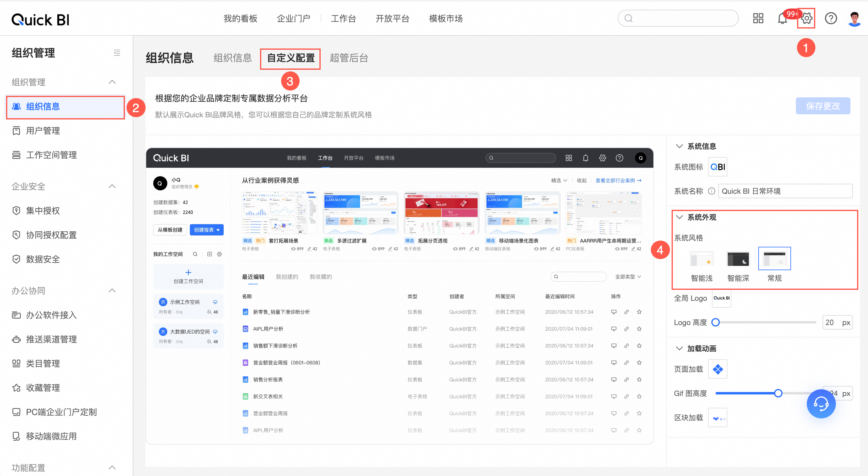Open 用户管理 in the sidebar
This screenshot has width=868, height=476.
pyautogui.click(x=43, y=130)
